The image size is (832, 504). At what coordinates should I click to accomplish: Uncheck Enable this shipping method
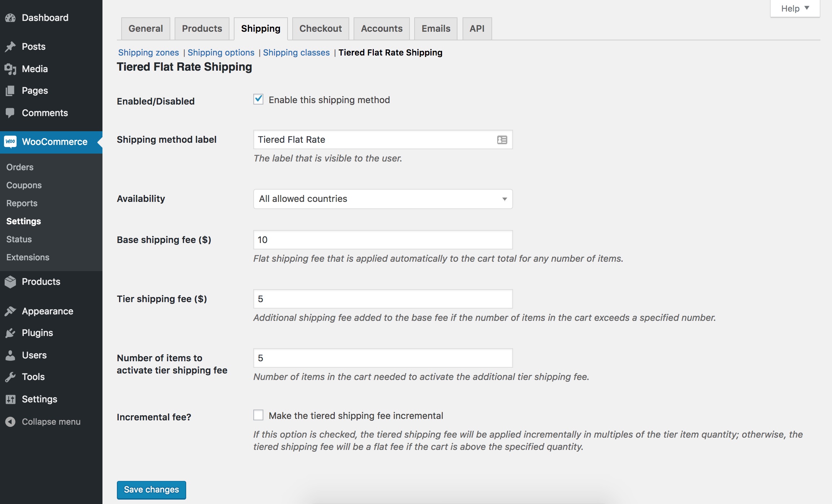[x=258, y=100]
